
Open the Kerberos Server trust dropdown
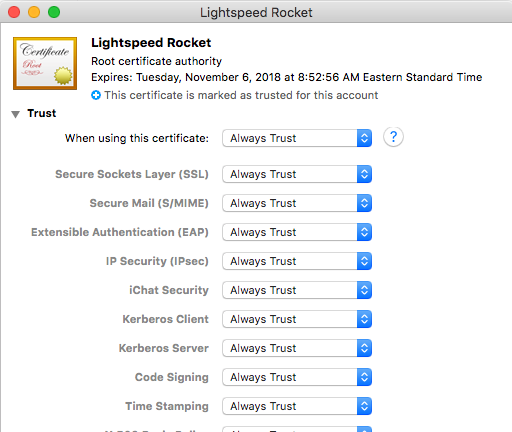pyautogui.click(x=297, y=348)
